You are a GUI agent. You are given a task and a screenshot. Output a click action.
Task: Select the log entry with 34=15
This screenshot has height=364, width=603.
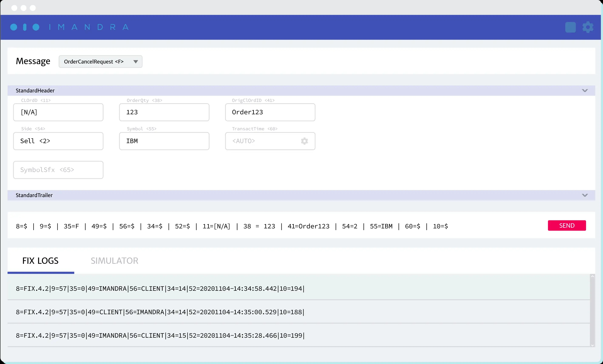tap(160, 336)
